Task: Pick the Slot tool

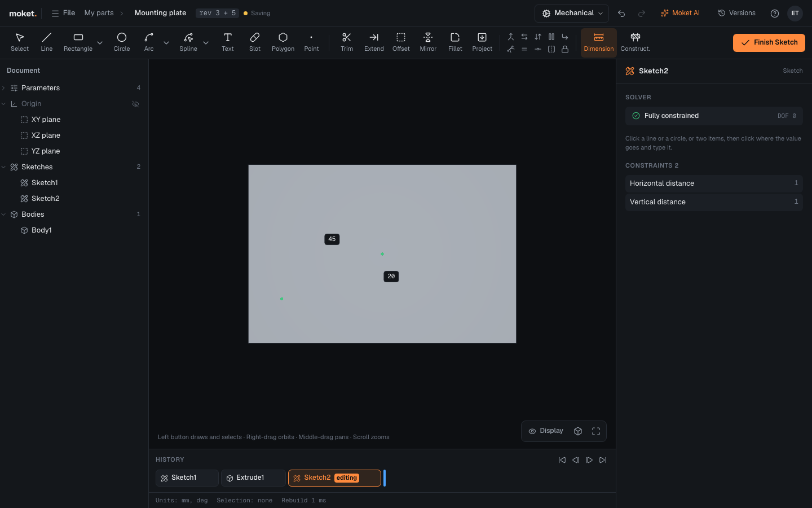Action: pyautogui.click(x=255, y=42)
